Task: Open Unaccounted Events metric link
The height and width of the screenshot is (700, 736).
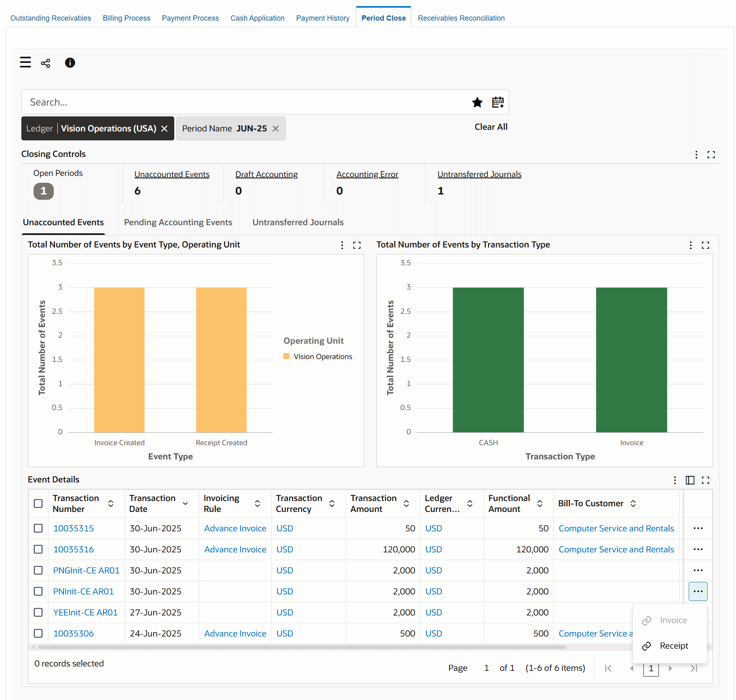Action: (172, 174)
